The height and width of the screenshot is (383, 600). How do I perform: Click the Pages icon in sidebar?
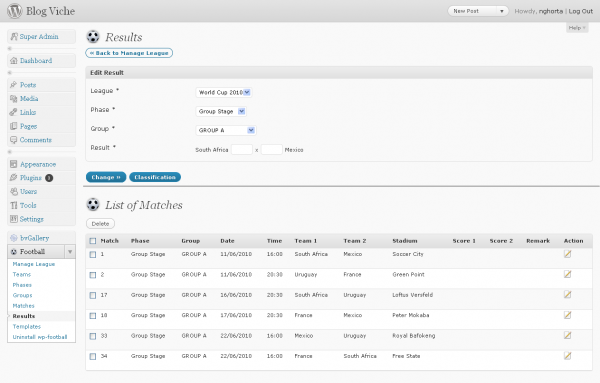(14, 126)
